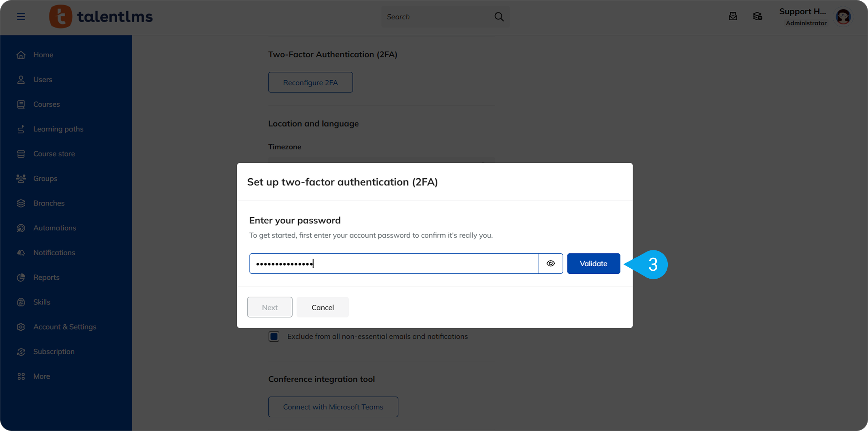Screen dimensions: 868x431
Task: Toggle exclude from non-essential emails checkbox
Action: pos(274,336)
